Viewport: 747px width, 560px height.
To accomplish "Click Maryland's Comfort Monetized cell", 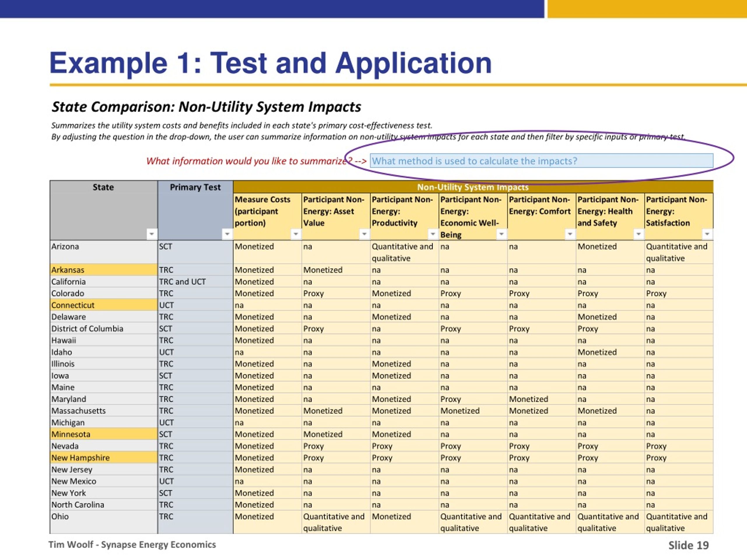I will 542,399.
